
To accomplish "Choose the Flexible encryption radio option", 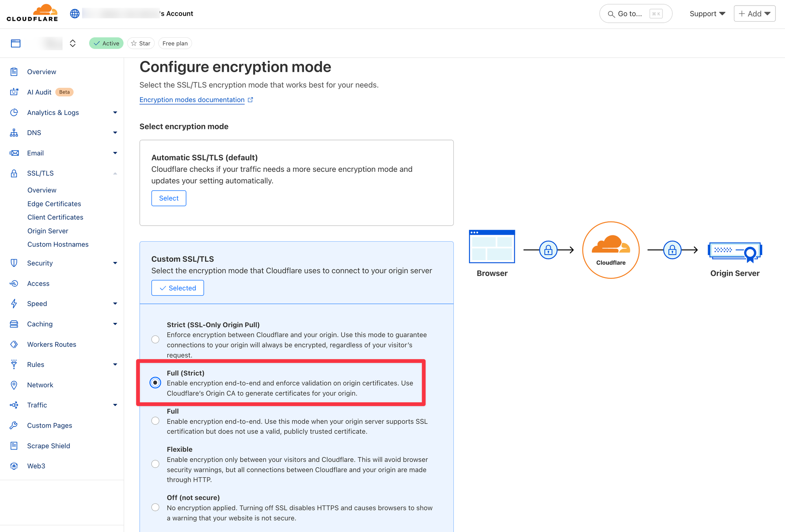I will [155, 464].
